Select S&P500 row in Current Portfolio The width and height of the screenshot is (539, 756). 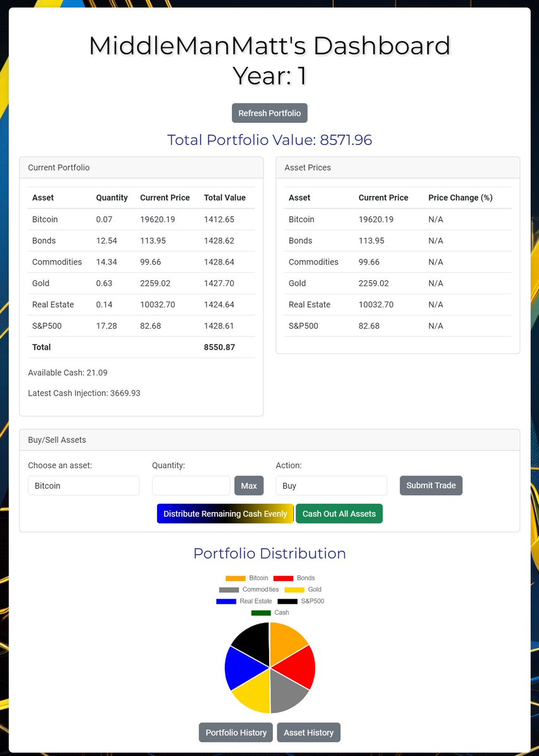pyautogui.click(x=141, y=326)
